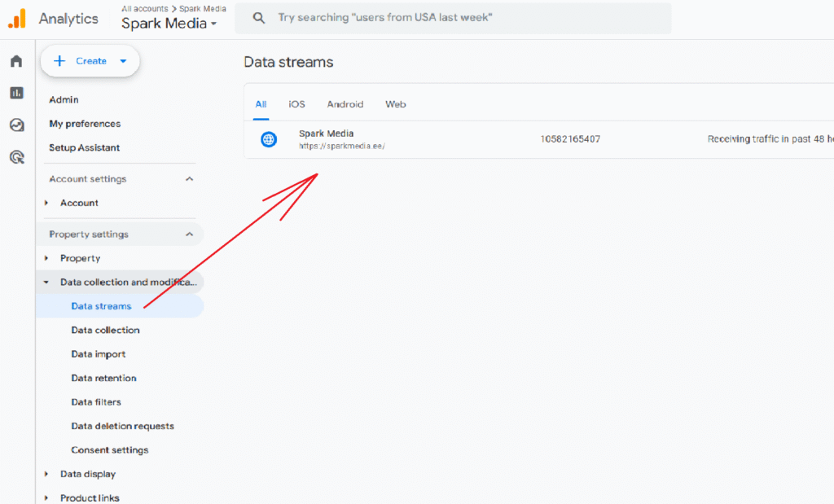Open the Create dropdown arrow
Screen dimensions: 834x504
point(124,61)
